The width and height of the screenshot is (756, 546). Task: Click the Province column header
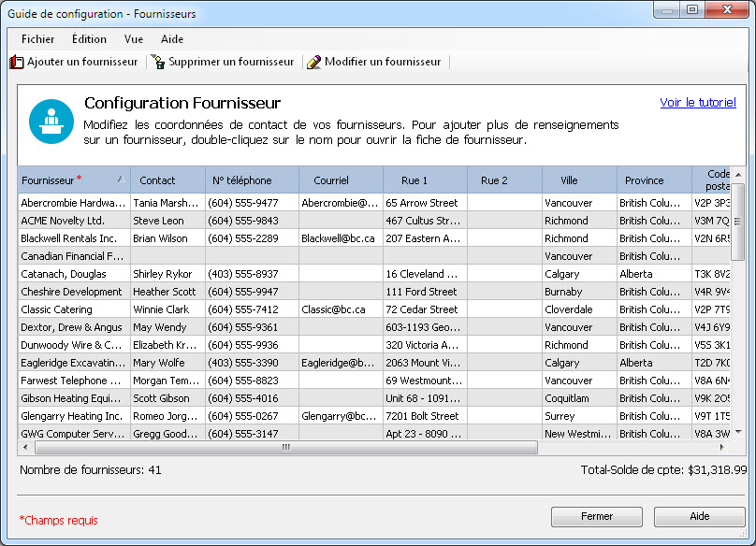[x=645, y=180]
